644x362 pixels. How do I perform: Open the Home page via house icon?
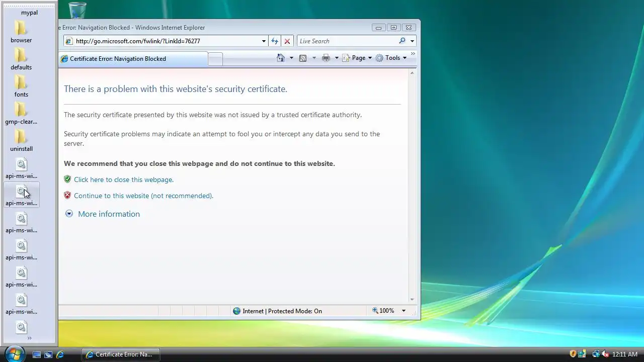[281, 58]
